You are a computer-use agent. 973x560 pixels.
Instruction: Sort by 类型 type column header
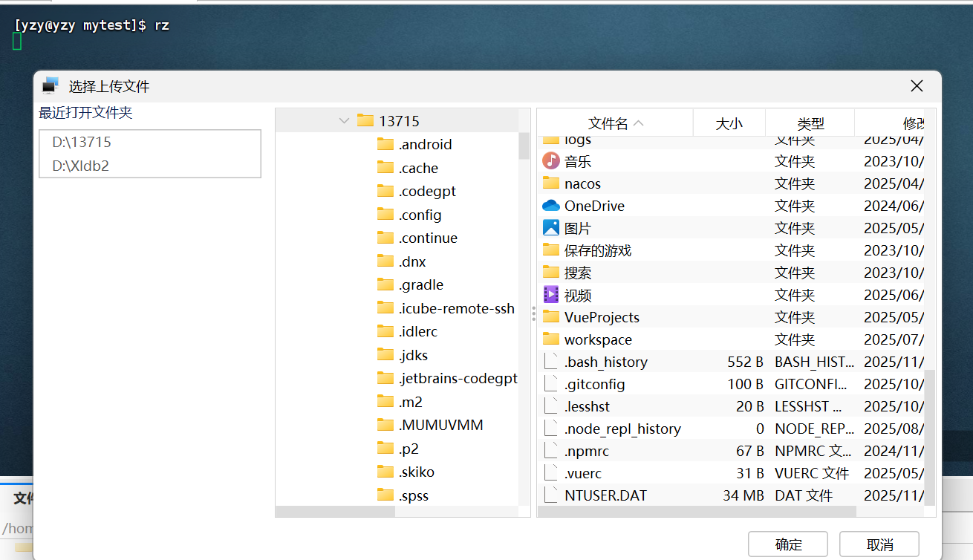point(810,123)
